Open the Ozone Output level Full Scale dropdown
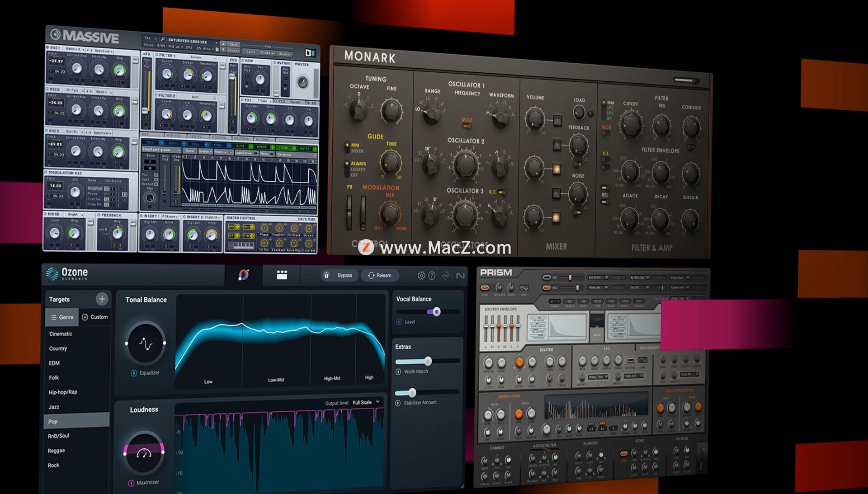The width and height of the screenshot is (868, 494). (x=366, y=402)
